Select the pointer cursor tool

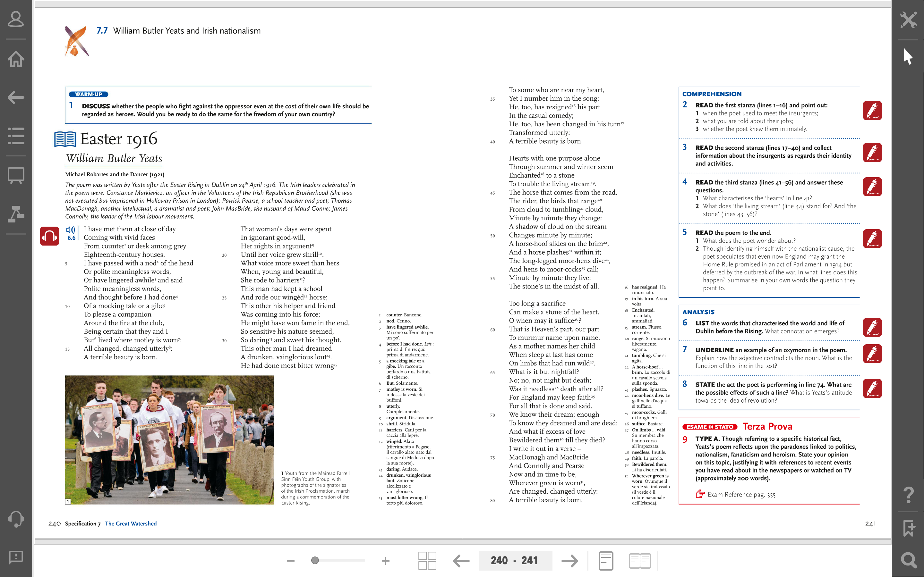[x=908, y=57]
